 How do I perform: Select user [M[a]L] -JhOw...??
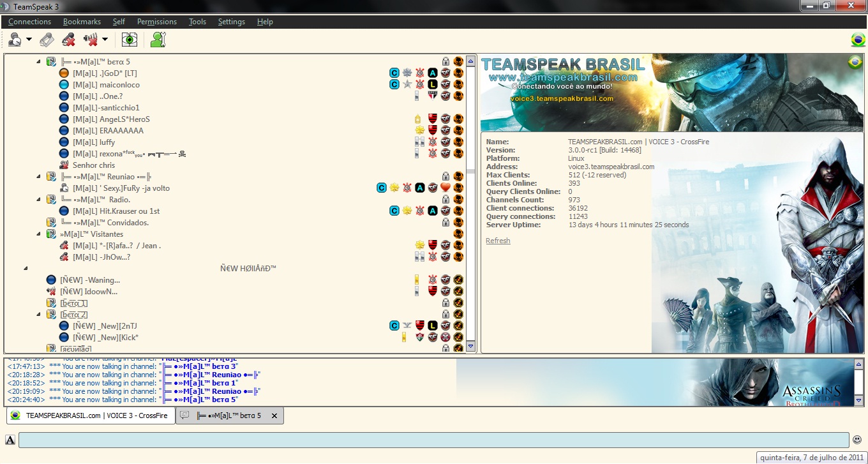point(101,257)
